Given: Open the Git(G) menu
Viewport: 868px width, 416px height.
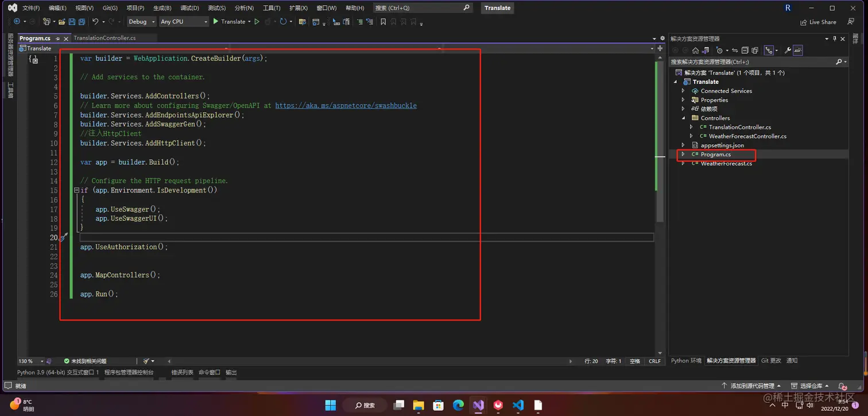Looking at the screenshot, I should click(110, 8).
